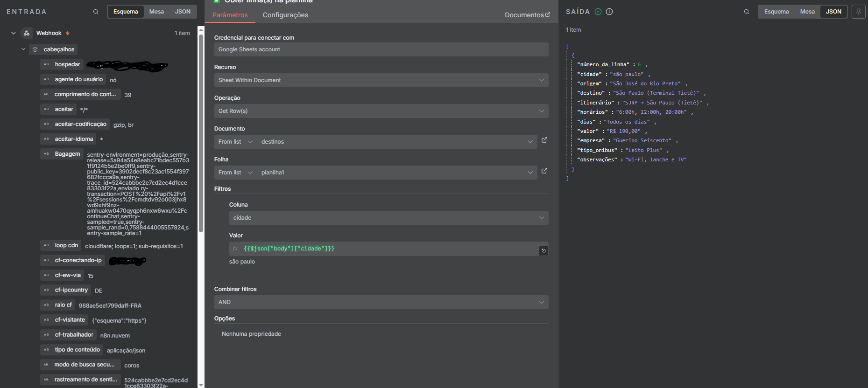Select JSON view in SAÍDA panel
This screenshot has width=868, height=388.
pos(833,12)
